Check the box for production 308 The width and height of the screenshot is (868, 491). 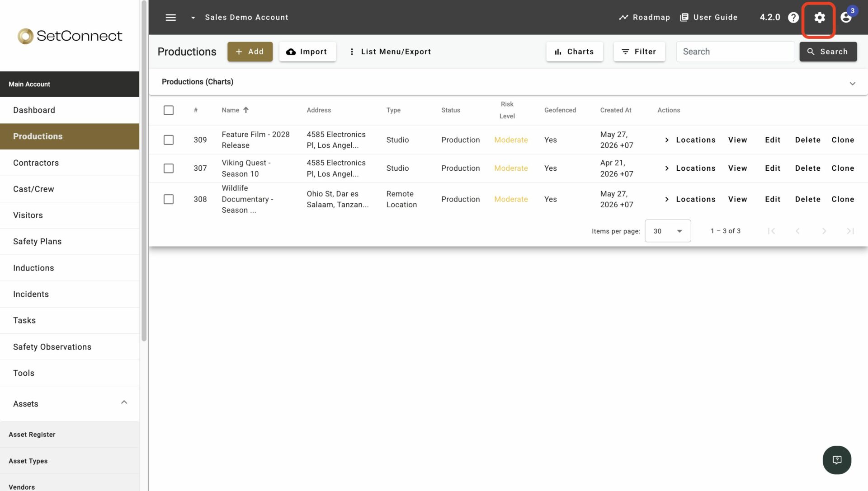[169, 199]
